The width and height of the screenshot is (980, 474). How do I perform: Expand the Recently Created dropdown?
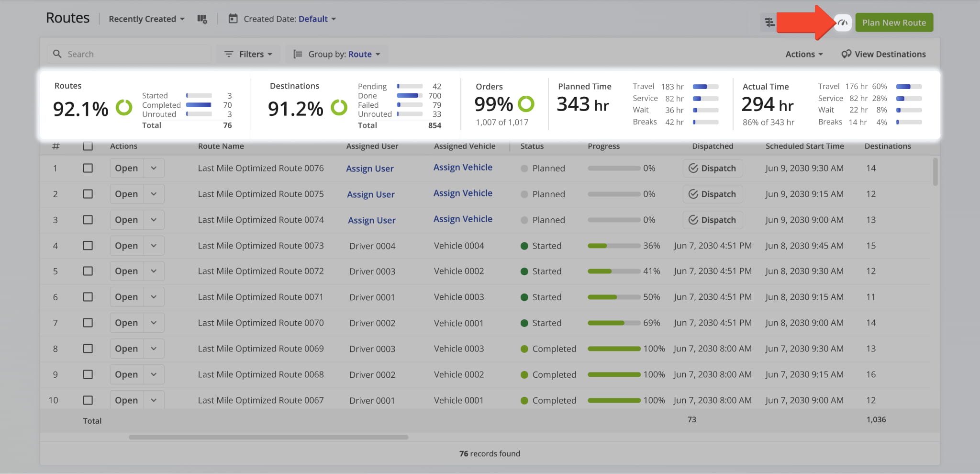(x=146, y=19)
